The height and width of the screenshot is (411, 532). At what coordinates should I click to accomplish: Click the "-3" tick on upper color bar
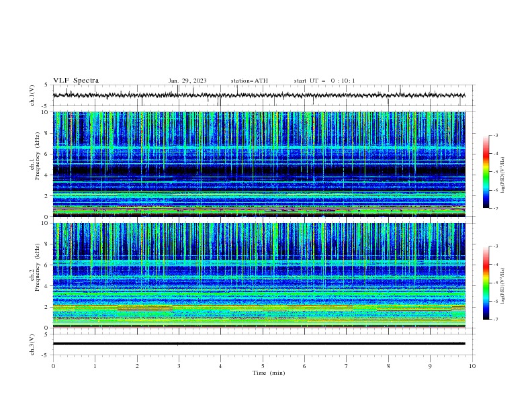(495, 135)
